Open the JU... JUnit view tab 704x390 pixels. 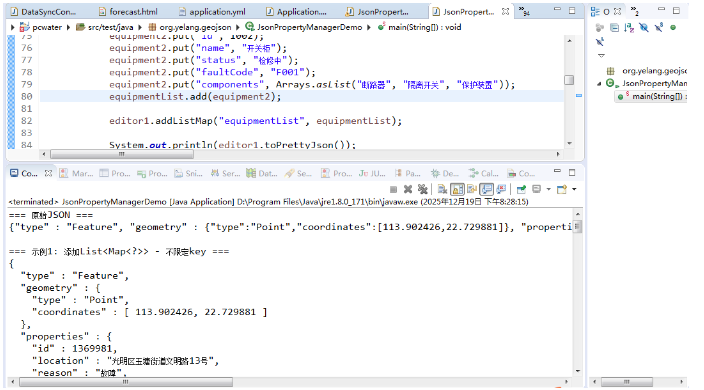(372, 173)
